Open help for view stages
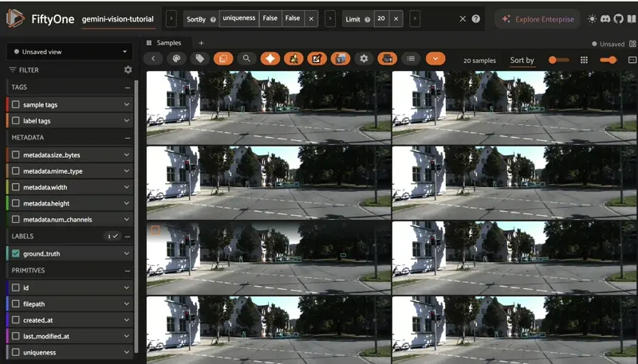Image resolution: width=638 pixels, height=364 pixels. [x=476, y=18]
